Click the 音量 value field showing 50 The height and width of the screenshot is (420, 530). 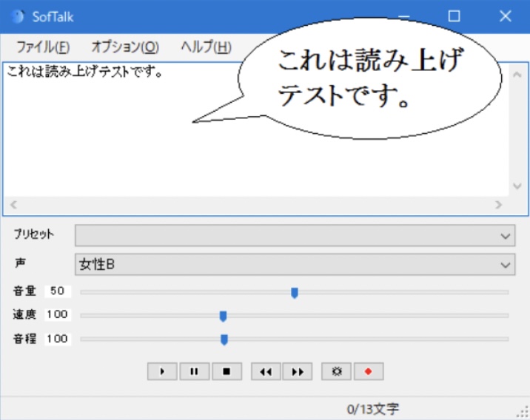[x=58, y=291]
